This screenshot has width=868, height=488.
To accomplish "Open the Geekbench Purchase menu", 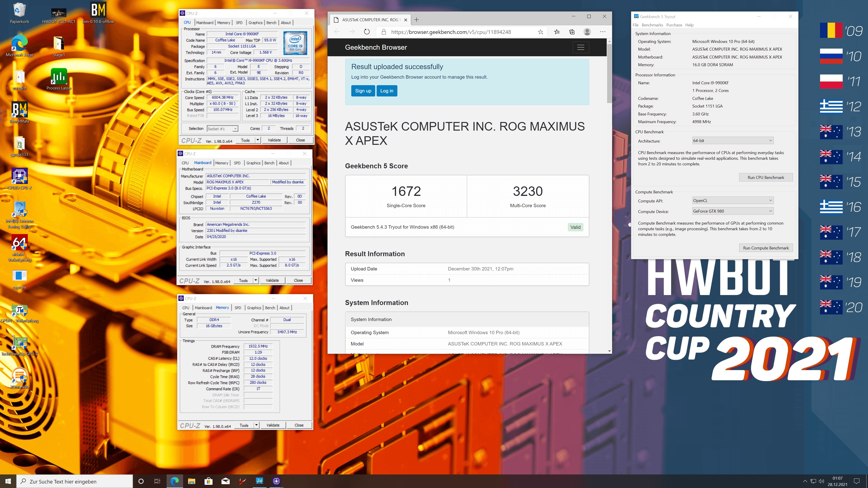I will pyautogui.click(x=674, y=25).
